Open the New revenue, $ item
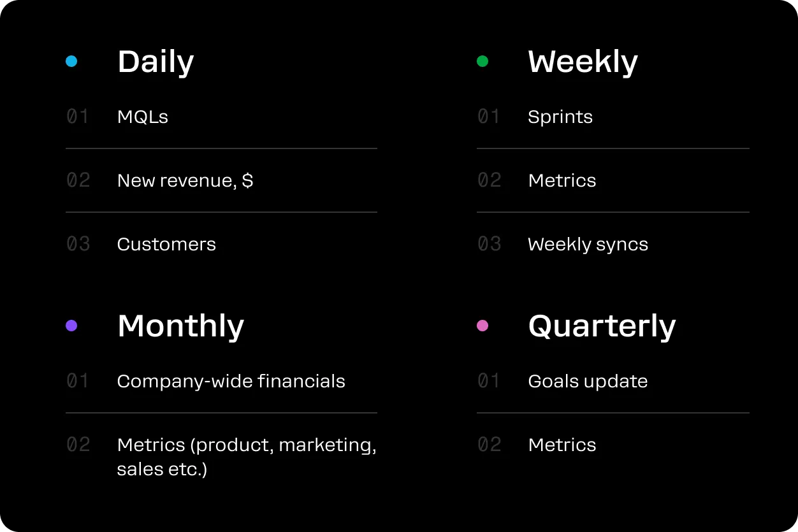Viewport: 798px width, 532px height. pyautogui.click(x=185, y=181)
